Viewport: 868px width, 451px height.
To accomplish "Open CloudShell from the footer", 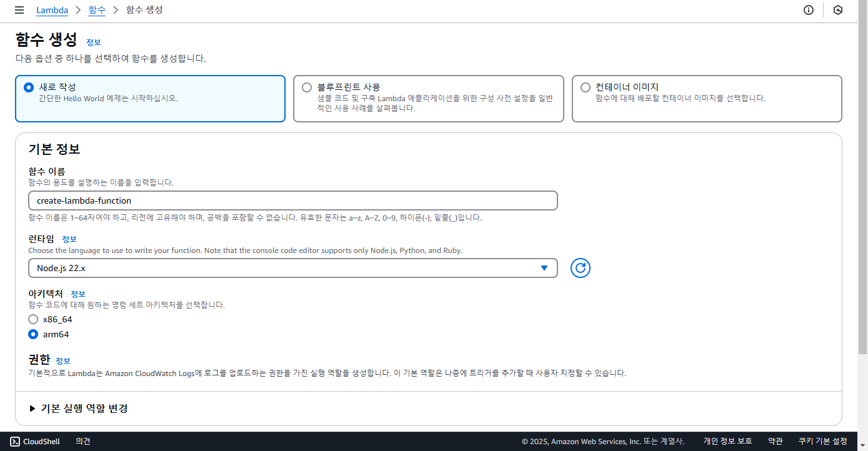I will tap(36, 441).
